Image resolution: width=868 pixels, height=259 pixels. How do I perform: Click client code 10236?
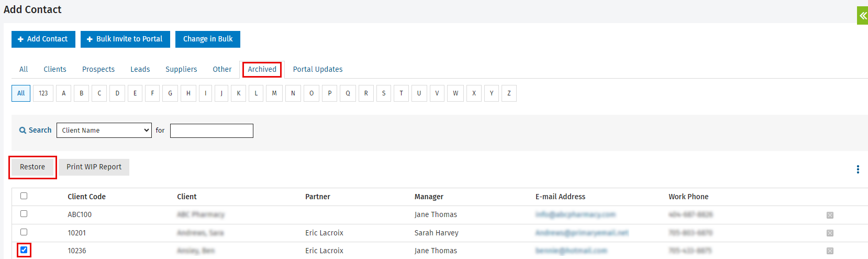coord(77,251)
